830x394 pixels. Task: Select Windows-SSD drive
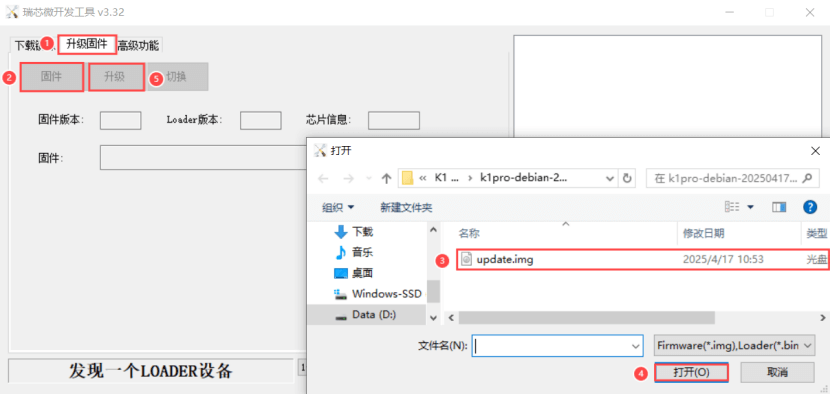(x=377, y=293)
